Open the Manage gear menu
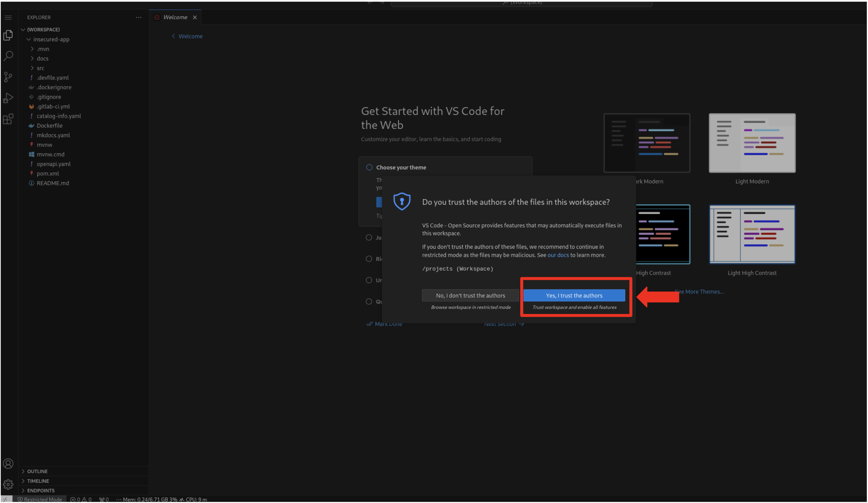The width and height of the screenshot is (868, 503). click(x=8, y=484)
